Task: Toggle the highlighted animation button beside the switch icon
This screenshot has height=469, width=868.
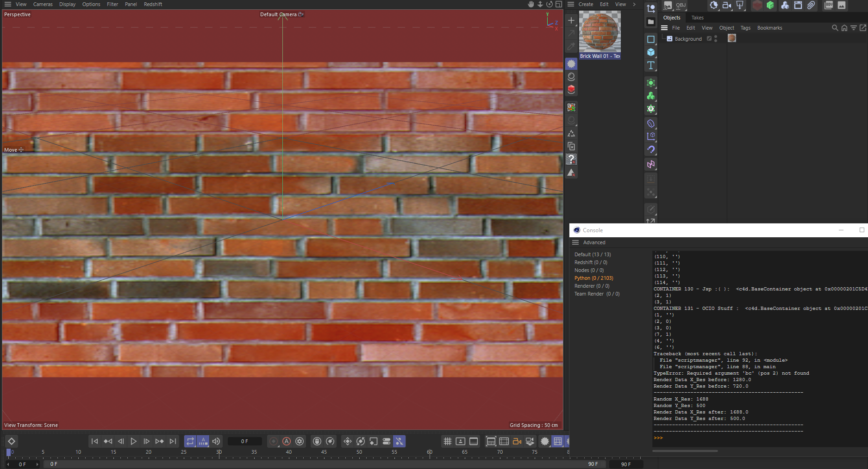Action: click(399, 441)
